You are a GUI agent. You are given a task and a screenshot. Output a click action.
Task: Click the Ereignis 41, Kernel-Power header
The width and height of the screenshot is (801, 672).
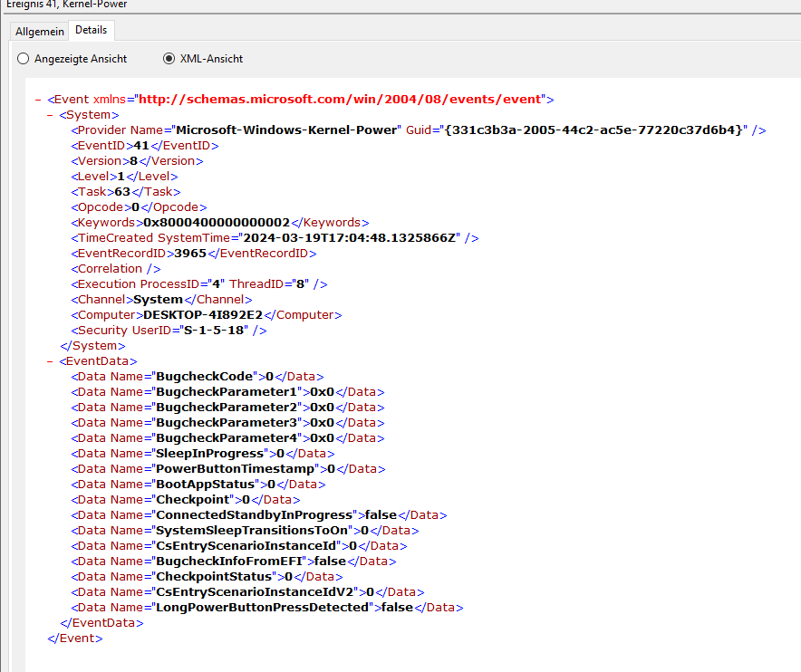67,5
